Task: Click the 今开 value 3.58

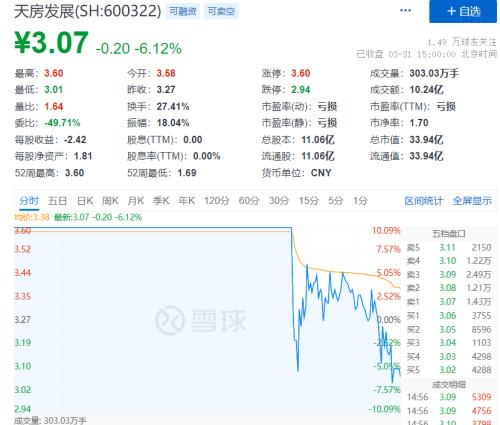Action: pyautogui.click(x=166, y=73)
